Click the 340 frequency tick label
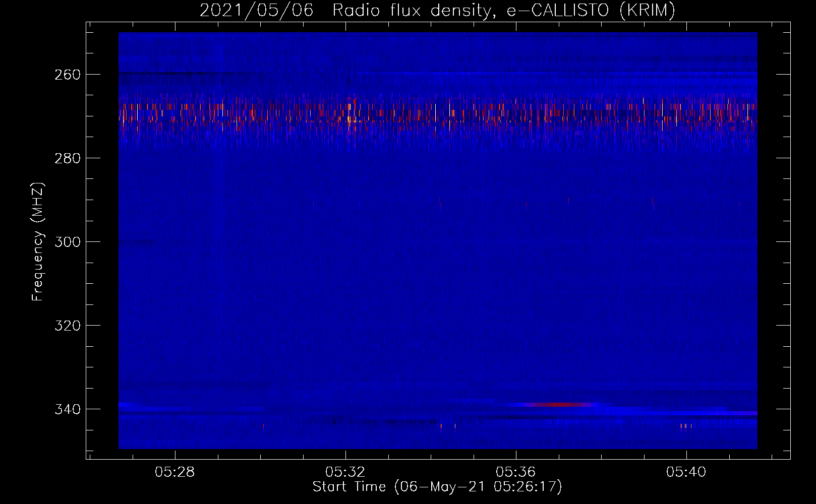Image resolution: width=816 pixels, height=504 pixels. 68,409
